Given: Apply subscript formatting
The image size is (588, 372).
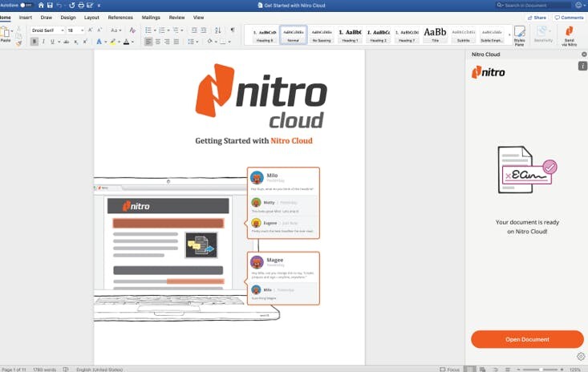Looking at the screenshot, I should click(x=76, y=42).
